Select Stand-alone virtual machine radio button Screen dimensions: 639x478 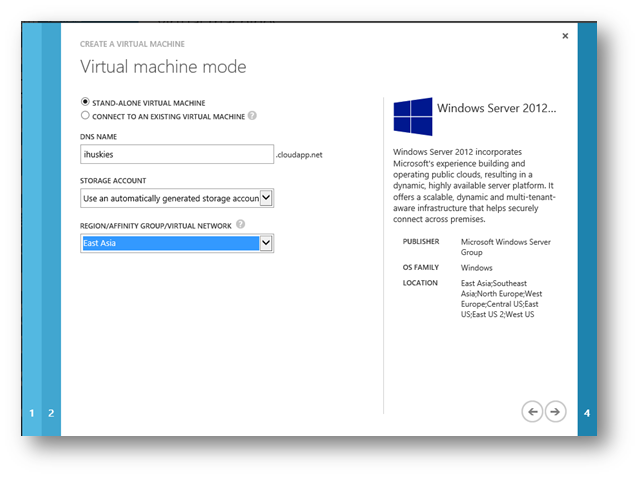tap(85, 102)
